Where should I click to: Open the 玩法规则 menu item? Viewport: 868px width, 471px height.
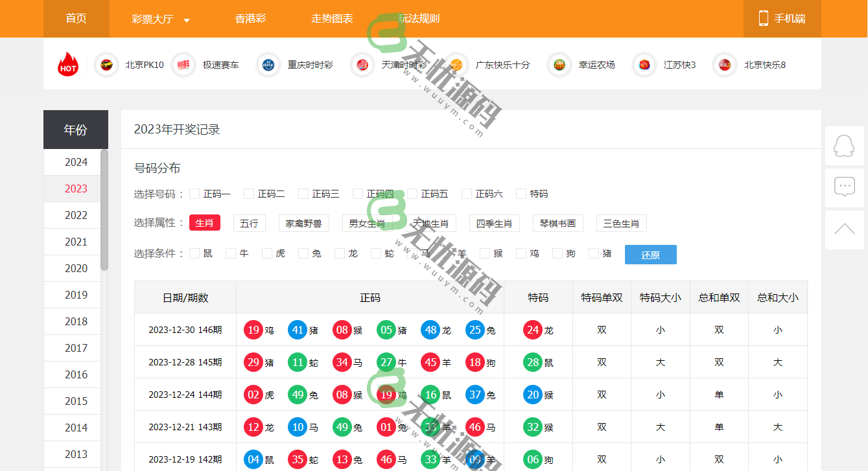click(418, 19)
